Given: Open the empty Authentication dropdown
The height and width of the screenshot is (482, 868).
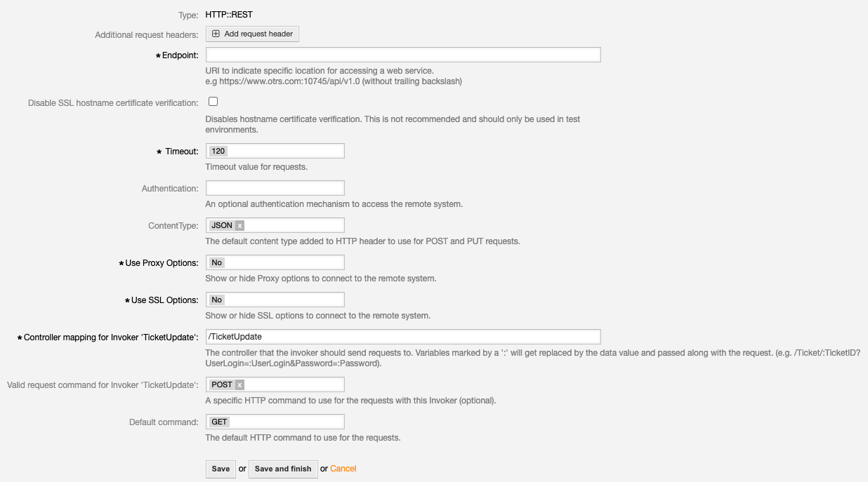Looking at the screenshot, I should click(275, 188).
